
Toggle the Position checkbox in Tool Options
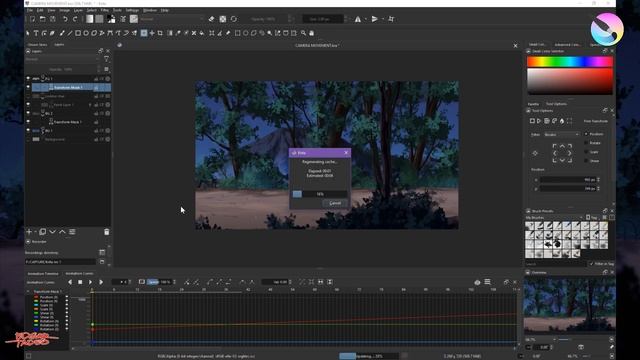coord(587,134)
